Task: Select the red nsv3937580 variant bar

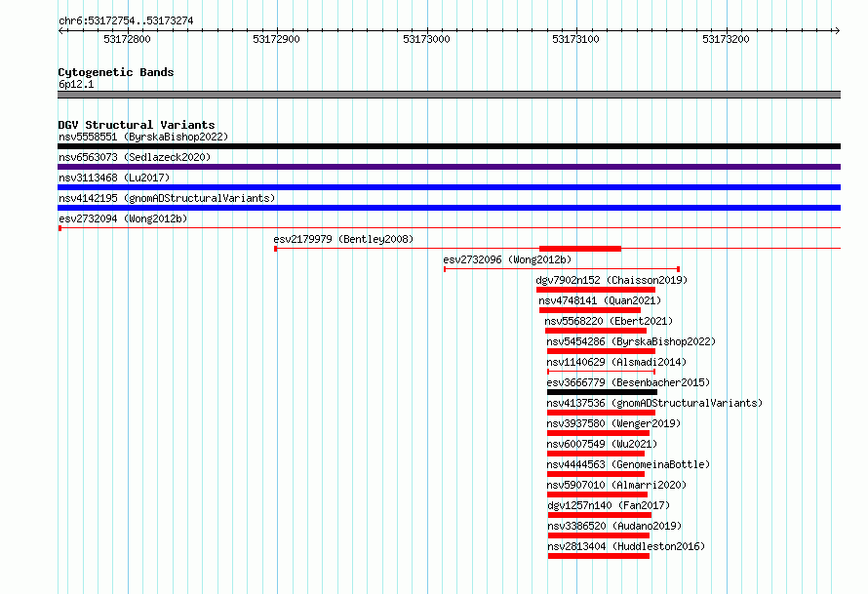Action: [x=599, y=433]
